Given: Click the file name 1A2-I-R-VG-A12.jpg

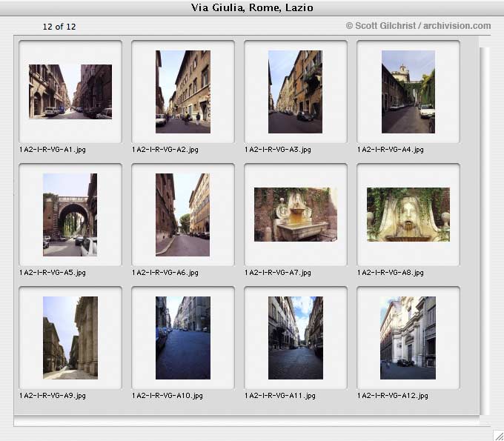Looking at the screenshot, I should click(x=393, y=396).
